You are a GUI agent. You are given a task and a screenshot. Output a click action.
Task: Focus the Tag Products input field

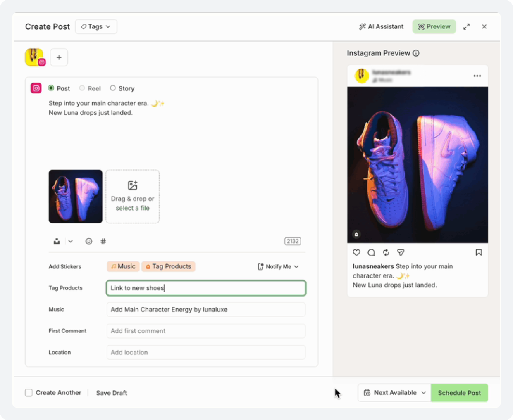[x=206, y=288]
